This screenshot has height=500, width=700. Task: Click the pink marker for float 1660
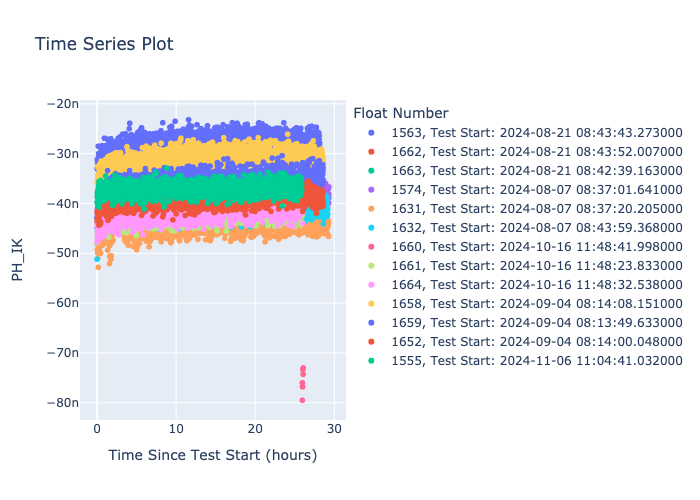tap(371, 247)
